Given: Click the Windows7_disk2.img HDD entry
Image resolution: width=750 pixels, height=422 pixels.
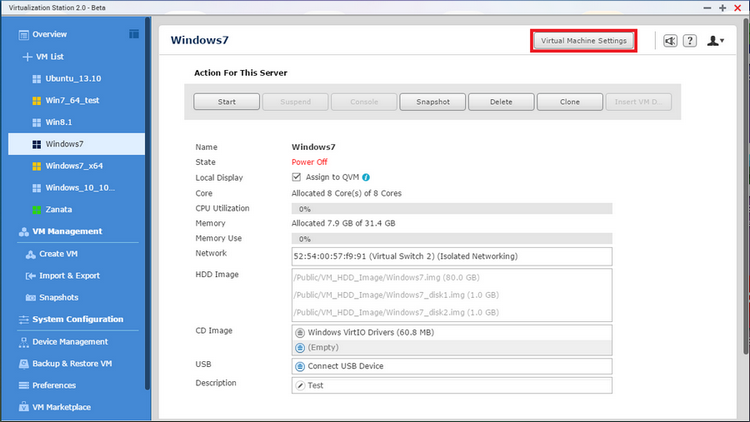Looking at the screenshot, I should click(397, 312).
